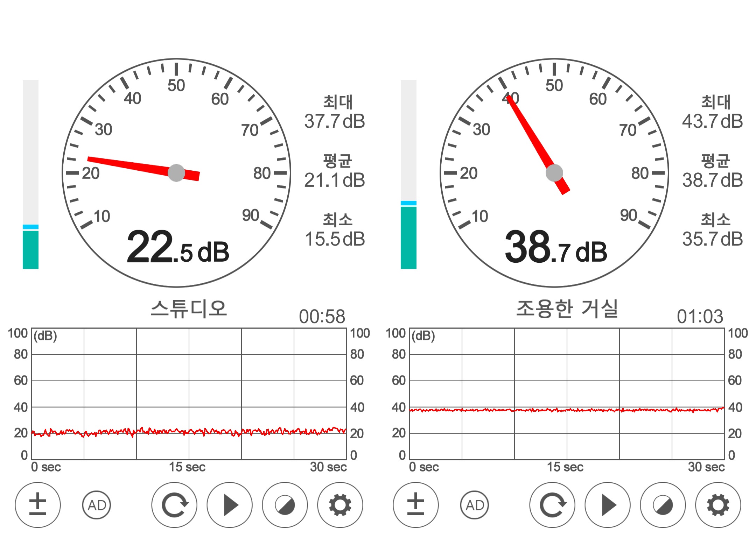
Task: Click the left dB history graph
Action: (x=189, y=394)
